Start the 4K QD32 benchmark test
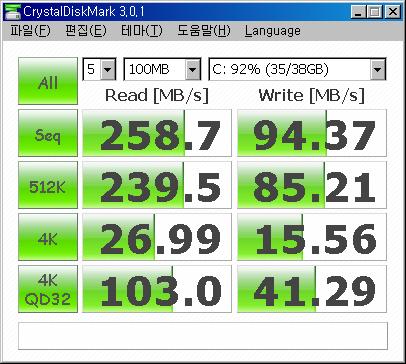 click(x=48, y=289)
